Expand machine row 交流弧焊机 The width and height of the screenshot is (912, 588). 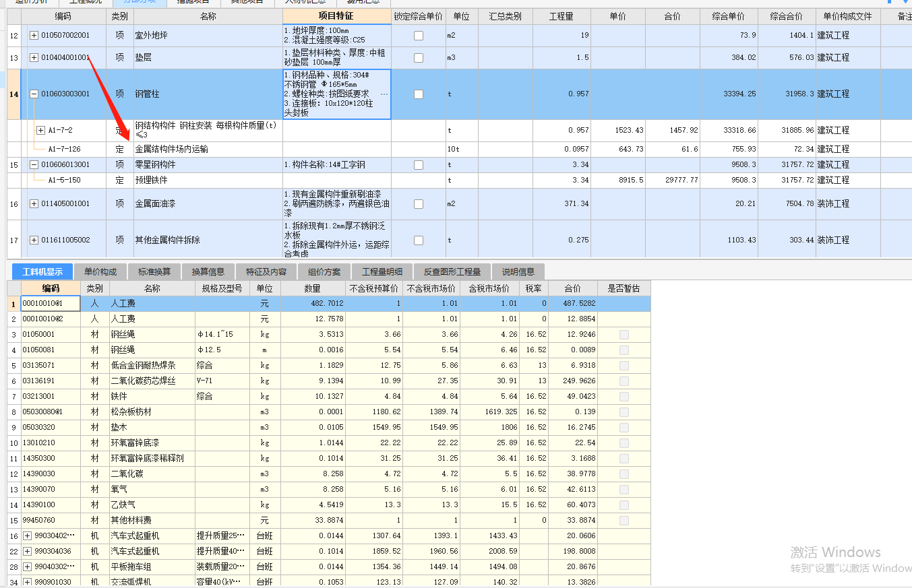point(28,582)
